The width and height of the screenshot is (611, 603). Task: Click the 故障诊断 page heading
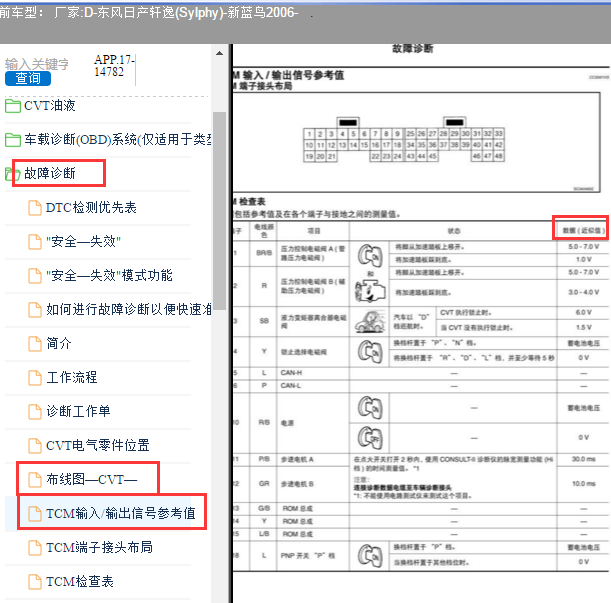click(x=412, y=48)
